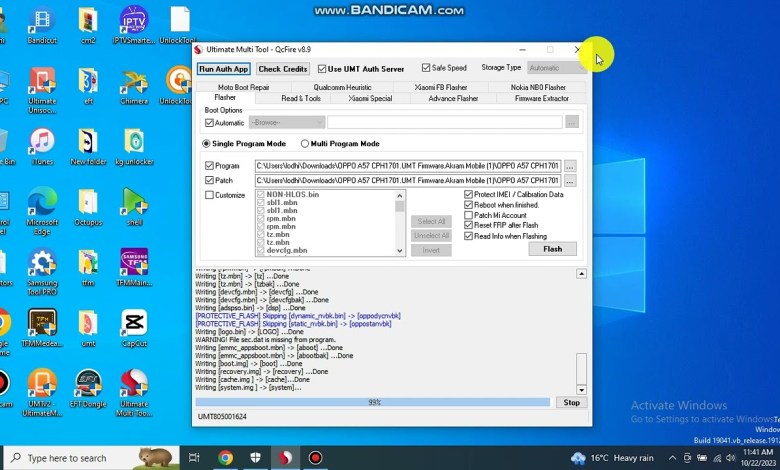Toggle Protect IMEI / Calibration Data
Screen dimensions: 780x470
pyautogui.click(x=468, y=194)
